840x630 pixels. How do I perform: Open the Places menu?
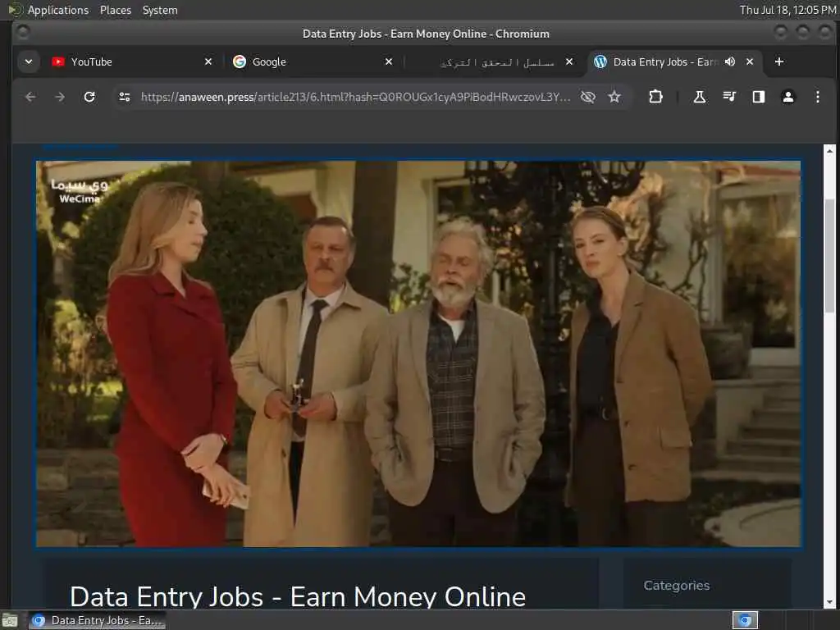point(116,10)
